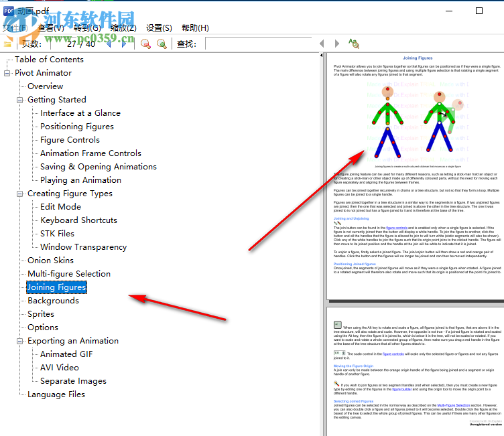This screenshot has height=436, width=504.
Task: Select the highlighted Joining Figures bookmark
Action: pyautogui.click(x=56, y=287)
